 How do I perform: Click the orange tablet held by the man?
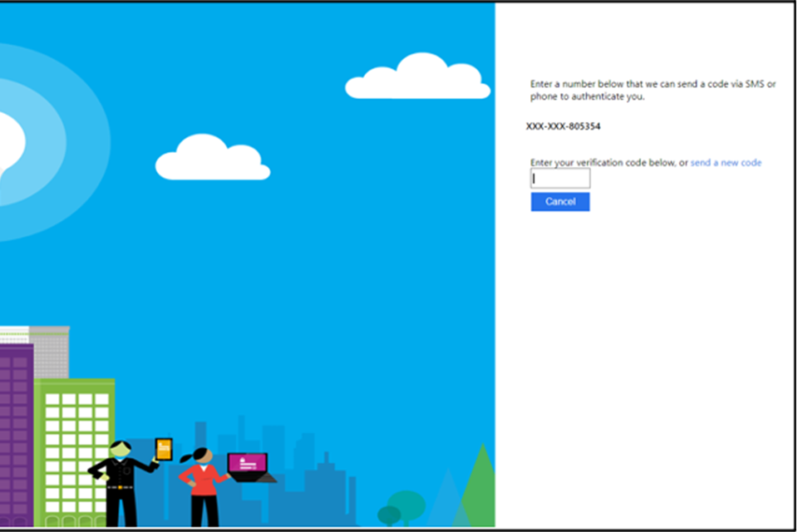tap(164, 449)
